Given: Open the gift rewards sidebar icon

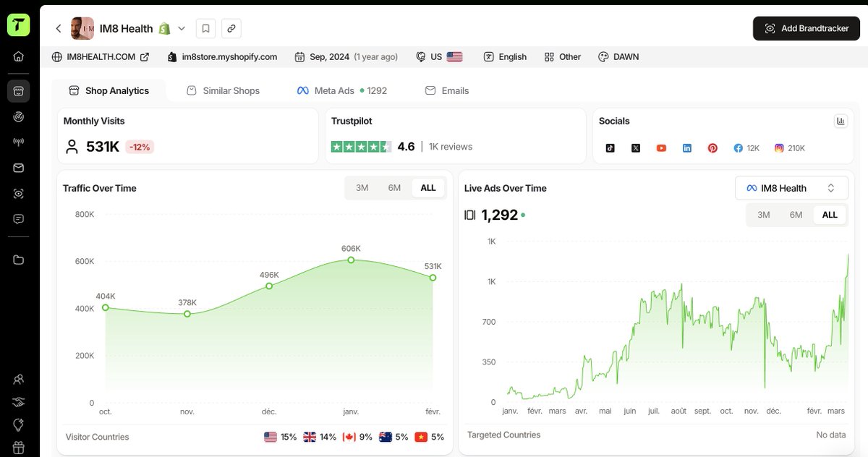Looking at the screenshot, I should 19,447.
